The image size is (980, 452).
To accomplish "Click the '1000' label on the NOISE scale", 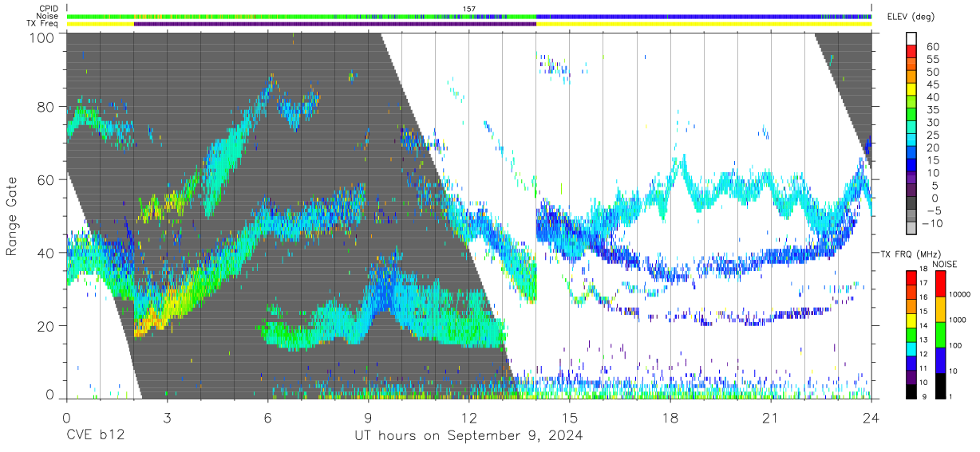I will pyautogui.click(x=958, y=320).
